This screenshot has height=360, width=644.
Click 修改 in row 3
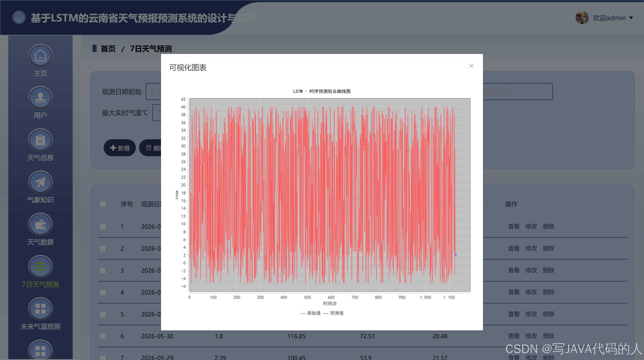[531, 270]
